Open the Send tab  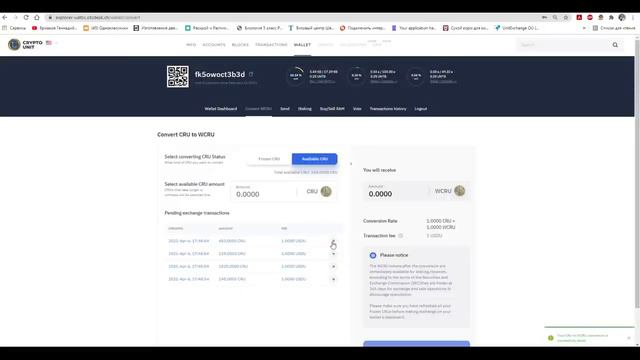point(284,109)
